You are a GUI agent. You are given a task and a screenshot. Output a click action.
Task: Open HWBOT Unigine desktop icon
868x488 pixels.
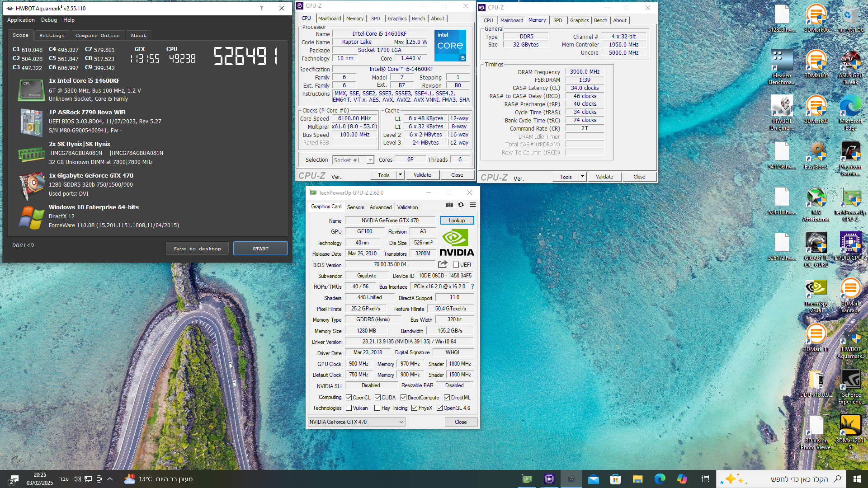tap(782, 113)
